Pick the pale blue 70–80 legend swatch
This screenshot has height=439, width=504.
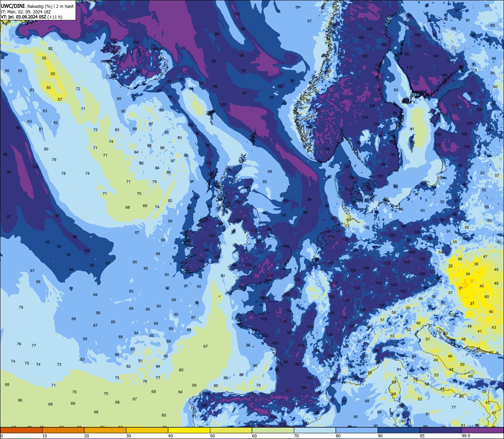pyautogui.click(x=315, y=430)
